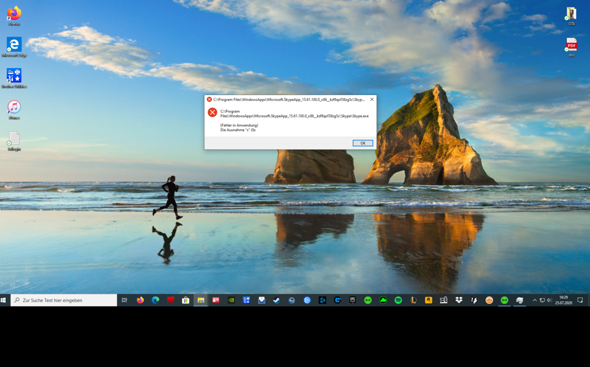Click the red error icon in dialog
Viewport: 590px width, 367px height.
[212, 112]
